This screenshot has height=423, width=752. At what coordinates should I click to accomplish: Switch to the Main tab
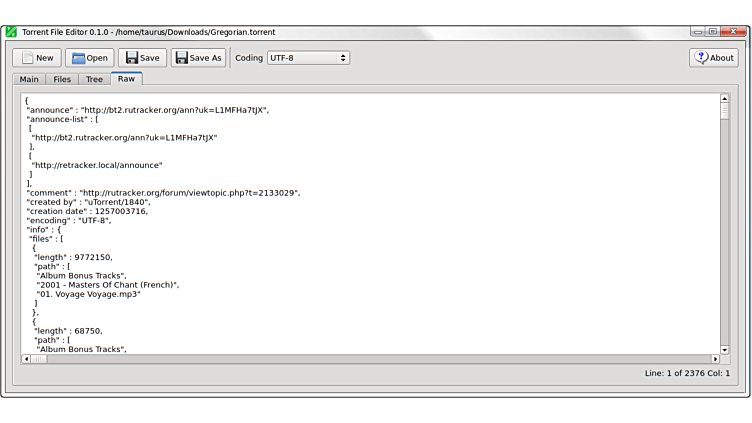point(29,79)
